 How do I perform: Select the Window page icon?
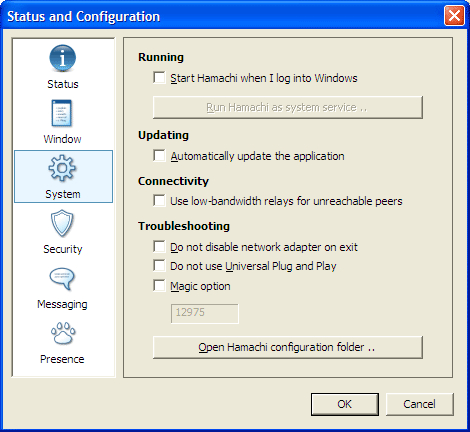click(62, 113)
